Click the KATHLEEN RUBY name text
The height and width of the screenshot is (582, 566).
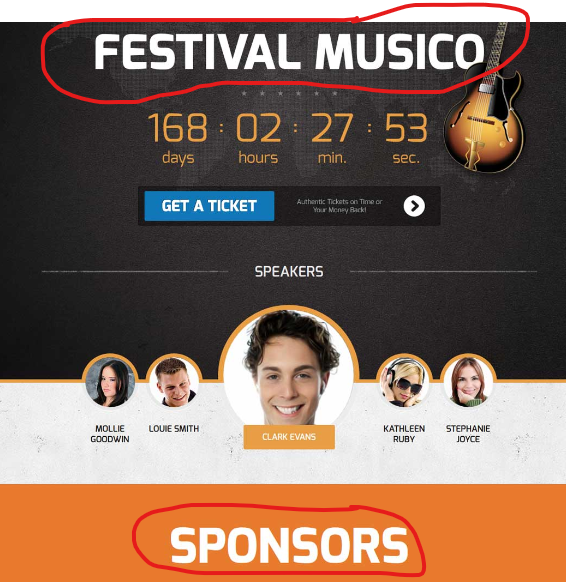point(404,434)
